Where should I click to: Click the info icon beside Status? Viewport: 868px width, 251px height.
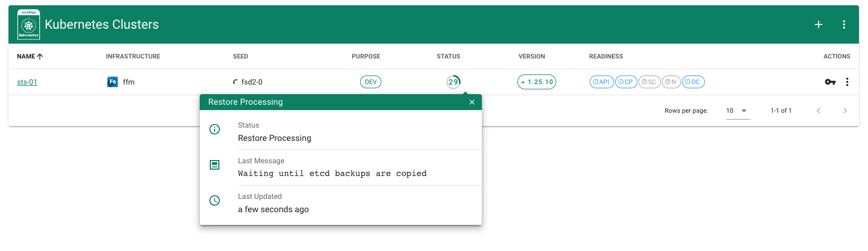pyautogui.click(x=215, y=129)
